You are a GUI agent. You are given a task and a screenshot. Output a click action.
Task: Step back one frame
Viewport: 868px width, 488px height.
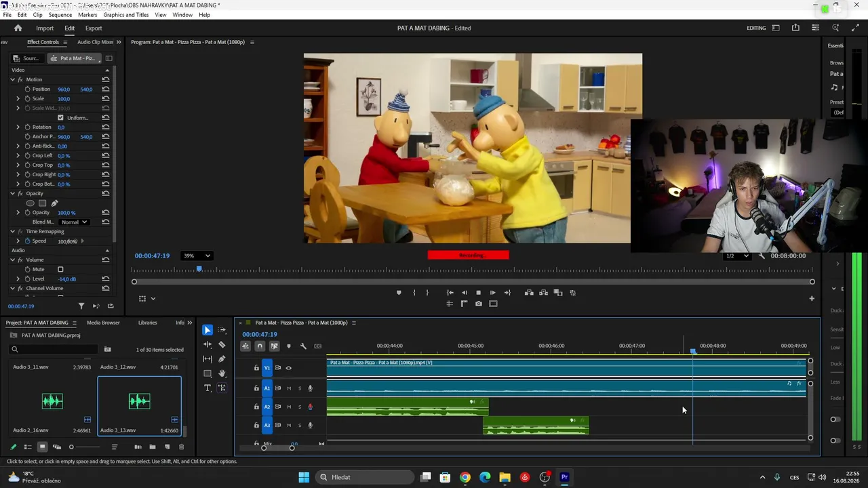(464, 293)
